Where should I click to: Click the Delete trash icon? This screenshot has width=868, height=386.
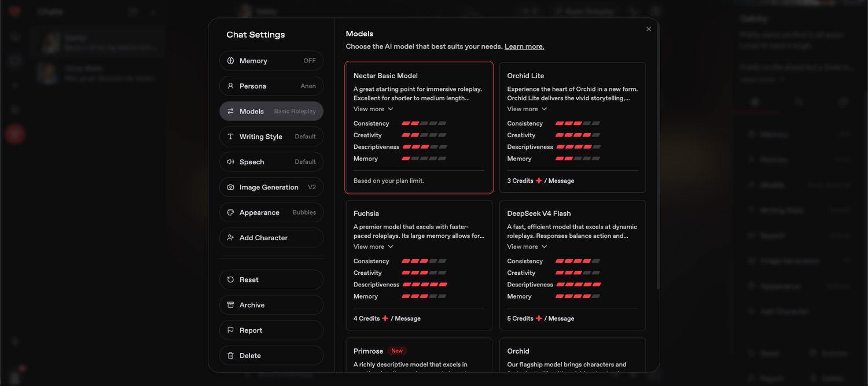230,355
